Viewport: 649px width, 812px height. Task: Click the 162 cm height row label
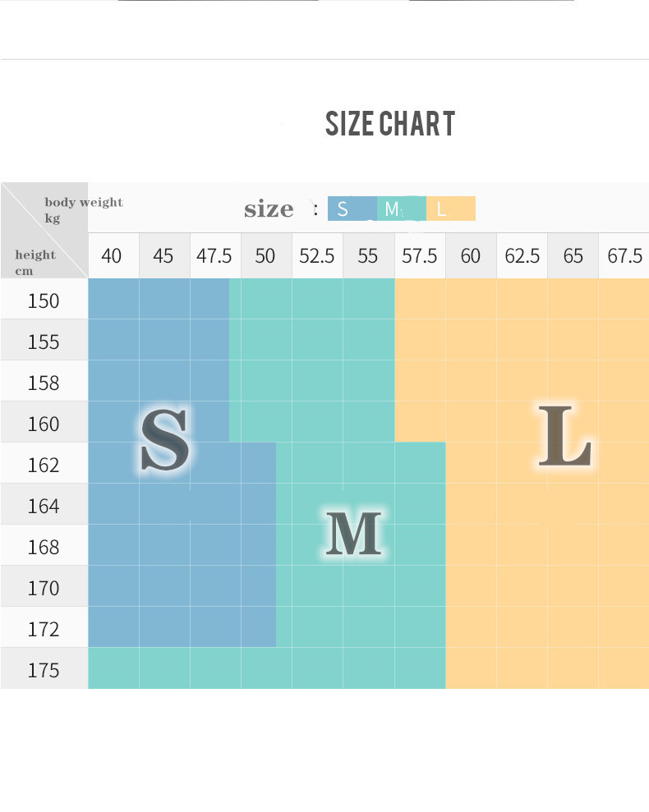pos(44,465)
